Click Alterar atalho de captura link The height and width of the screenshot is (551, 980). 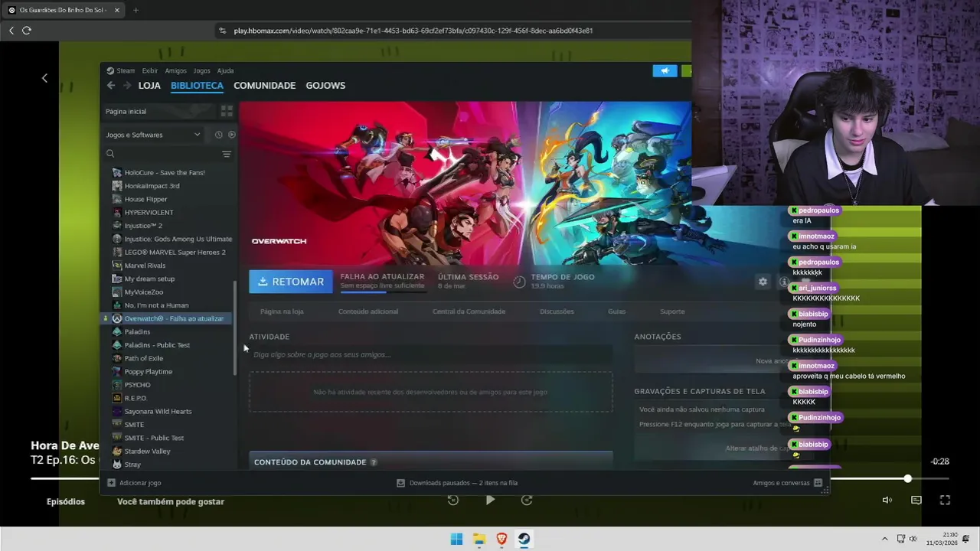pyautogui.click(x=758, y=448)
